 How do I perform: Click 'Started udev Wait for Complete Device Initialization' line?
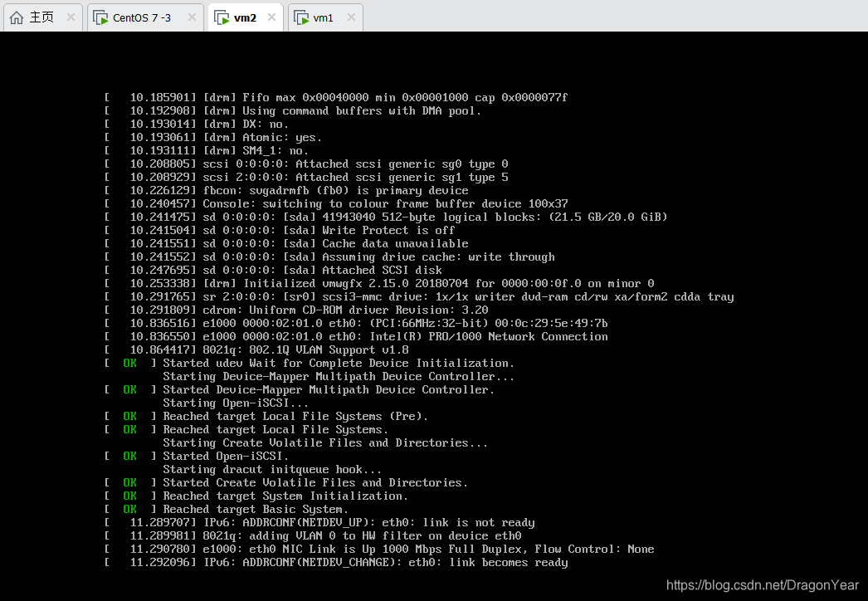(x=310, y=364)
